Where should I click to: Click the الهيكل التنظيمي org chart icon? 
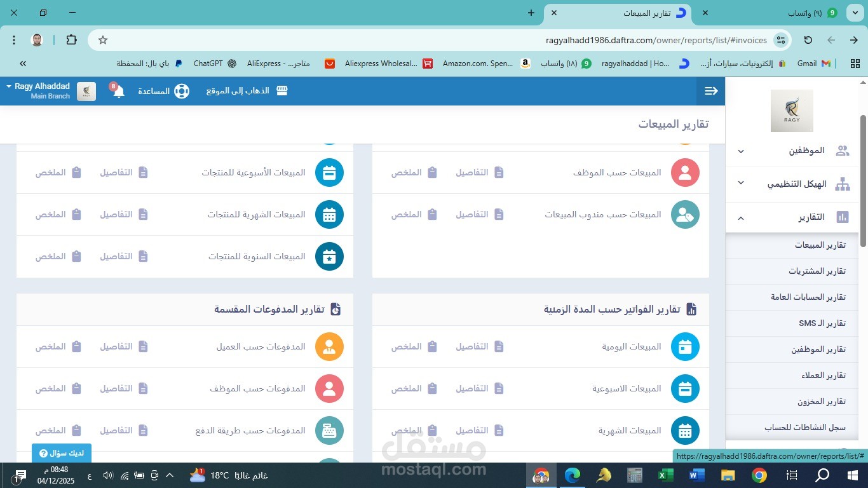(843, 184)
